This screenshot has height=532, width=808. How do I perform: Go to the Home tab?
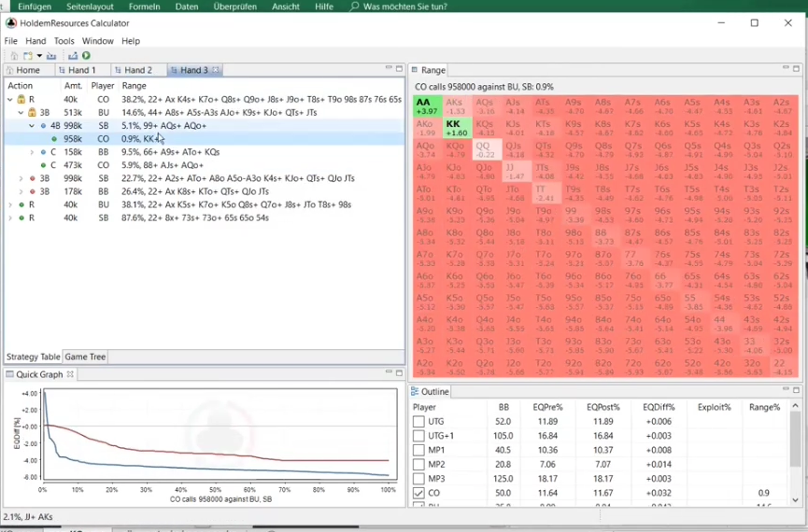point(28,70)
